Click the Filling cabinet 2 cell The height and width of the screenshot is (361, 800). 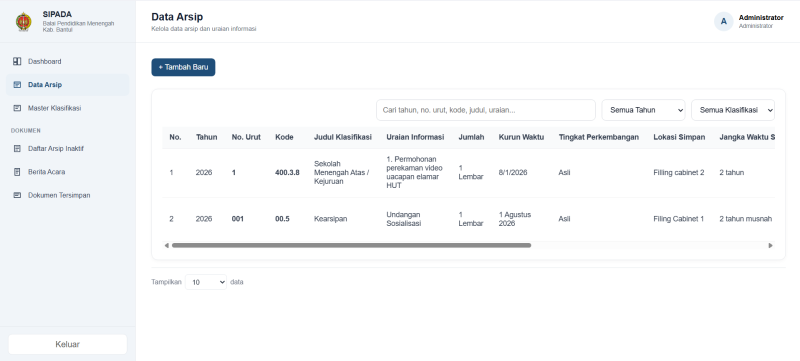[679, 173]
